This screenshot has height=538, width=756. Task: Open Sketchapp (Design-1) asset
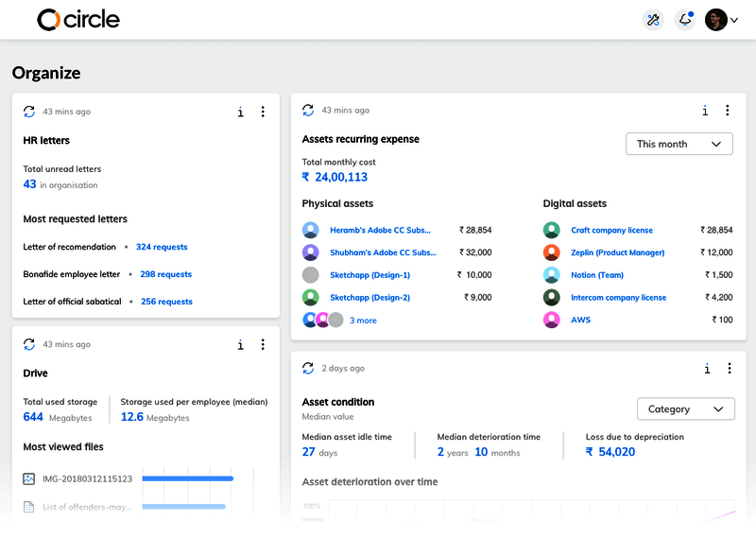pyautogui.click(x=369, y=275)
